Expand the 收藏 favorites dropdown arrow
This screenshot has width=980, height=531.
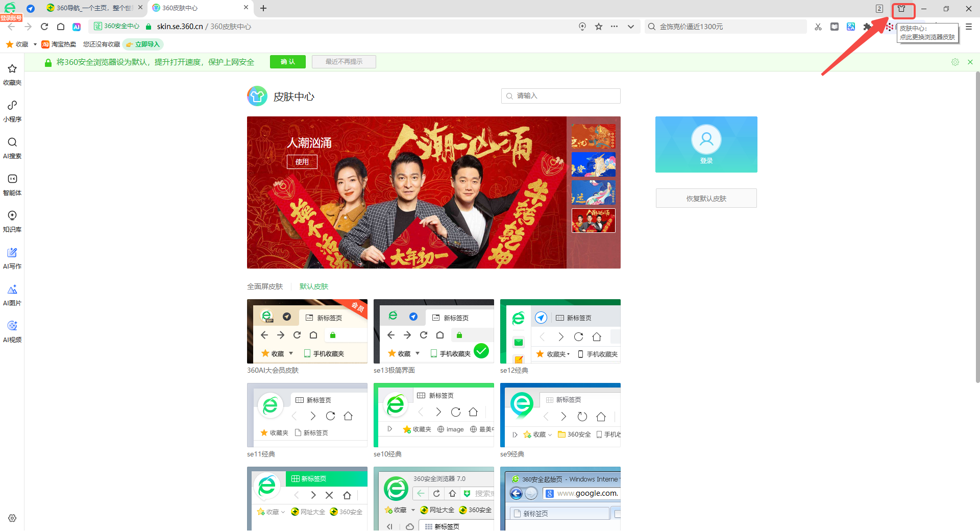coord(35,44)
